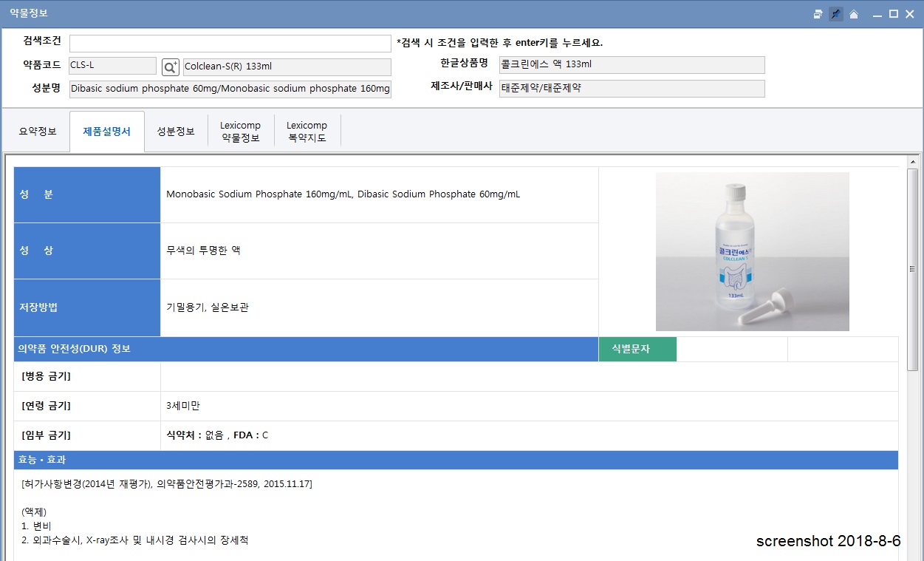Click the 약품코드 label
The image size is (924, 561).
pyautogui.click(x=42, y=65)
